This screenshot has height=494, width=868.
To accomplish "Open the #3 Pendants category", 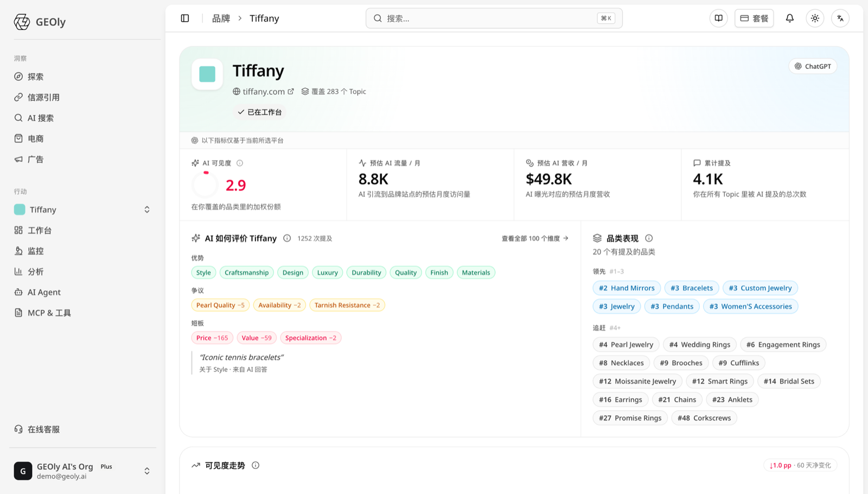I will (672, 306).
